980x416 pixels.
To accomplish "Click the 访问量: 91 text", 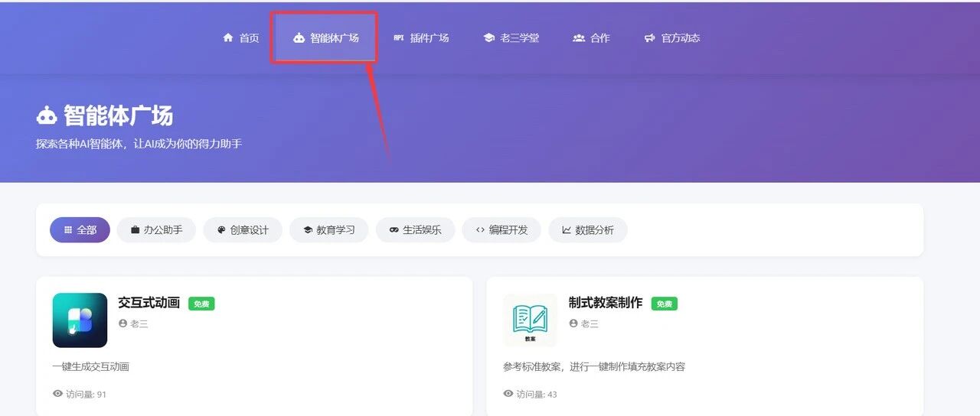I will click(86, 394).
